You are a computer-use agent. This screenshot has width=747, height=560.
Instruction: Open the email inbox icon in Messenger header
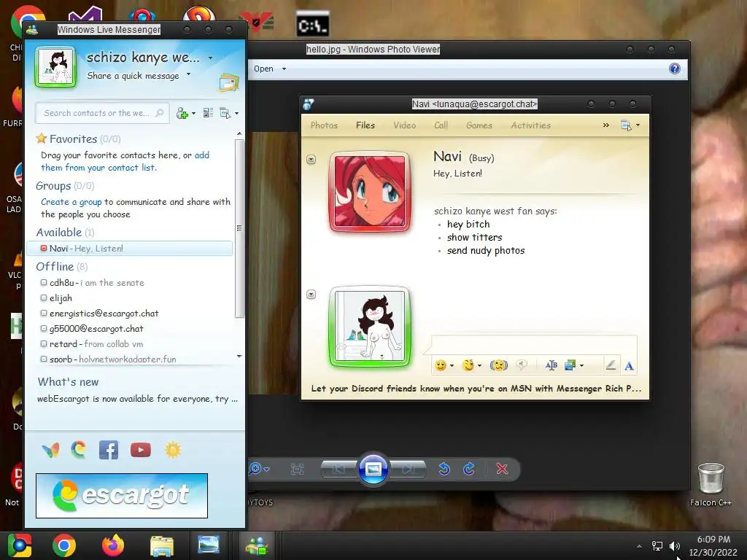point(228,82)
